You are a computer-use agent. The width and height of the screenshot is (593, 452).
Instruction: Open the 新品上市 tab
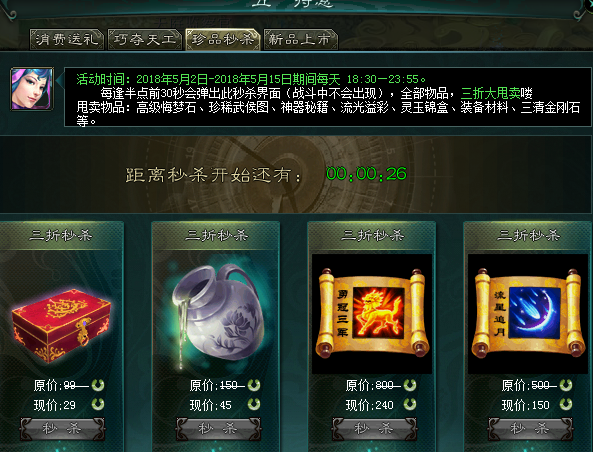pyautogui.click(x=301, y=39)
